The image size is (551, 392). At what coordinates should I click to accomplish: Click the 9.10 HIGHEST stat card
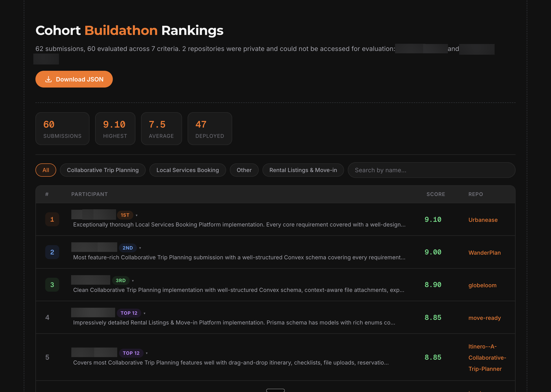[115, 128]
